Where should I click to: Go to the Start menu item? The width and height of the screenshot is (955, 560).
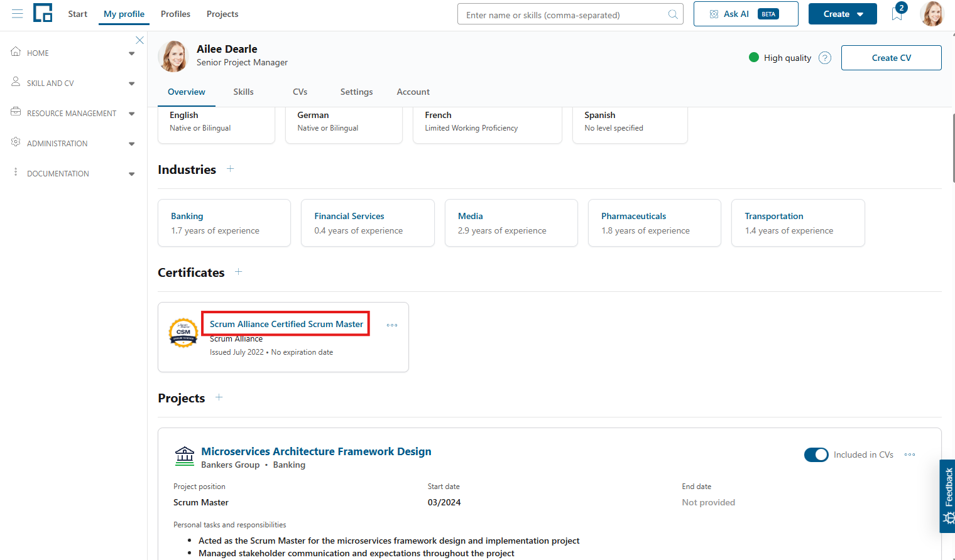pos(78,14)
